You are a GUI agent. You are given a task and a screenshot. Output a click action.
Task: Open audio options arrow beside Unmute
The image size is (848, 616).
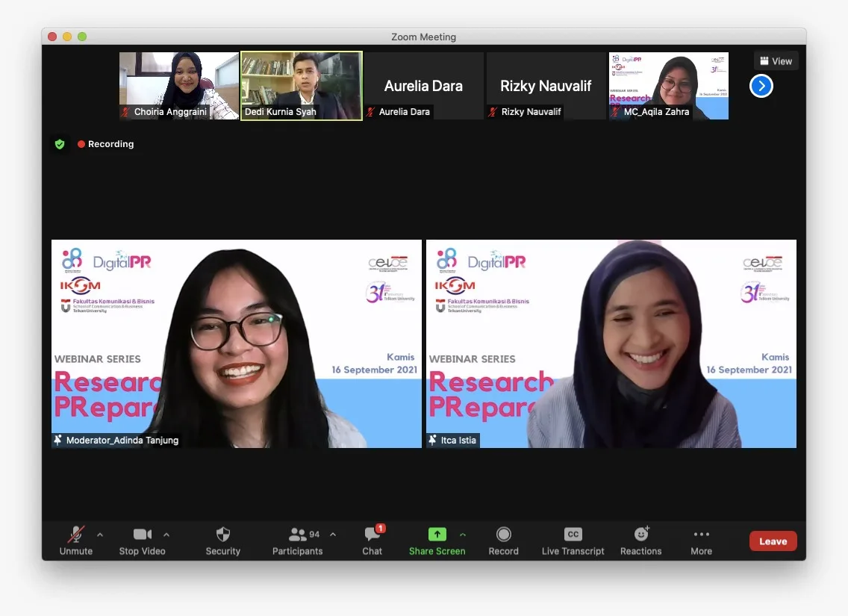point(100,535)
